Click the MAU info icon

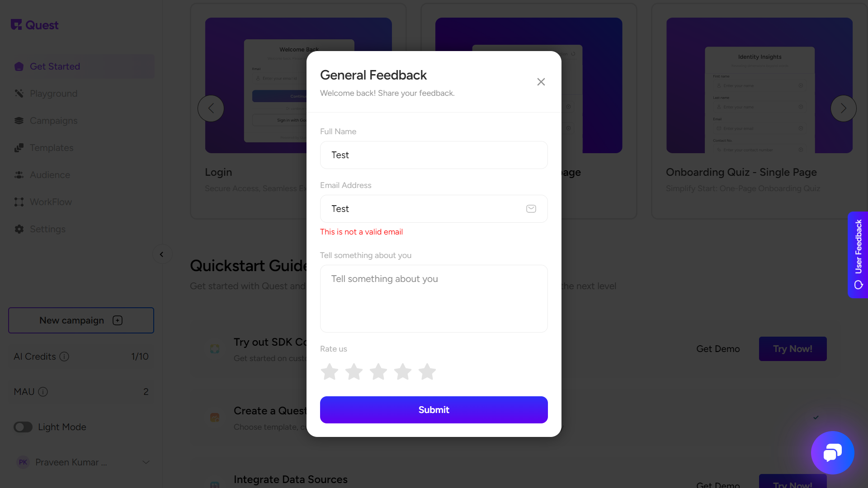pos(43,392)
